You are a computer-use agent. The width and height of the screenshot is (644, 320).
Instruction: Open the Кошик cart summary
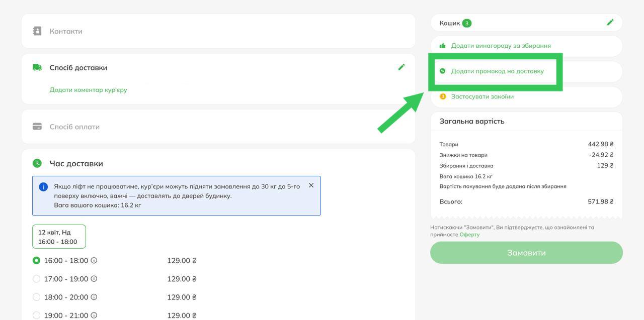[450, 23]
